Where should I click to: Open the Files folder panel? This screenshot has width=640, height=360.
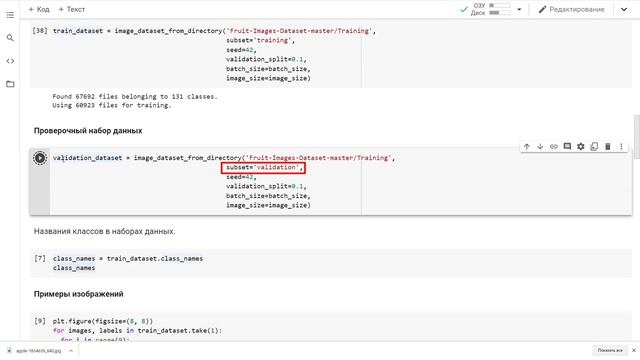click(10, 84)
